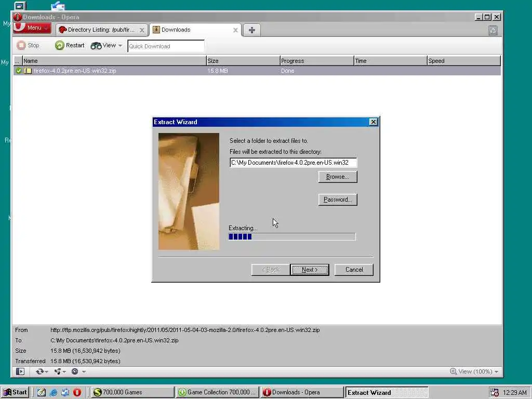Viewport: 532px width, 399px height.
Task: Minimize the Opera Downloads window
Action: [478, 17]
